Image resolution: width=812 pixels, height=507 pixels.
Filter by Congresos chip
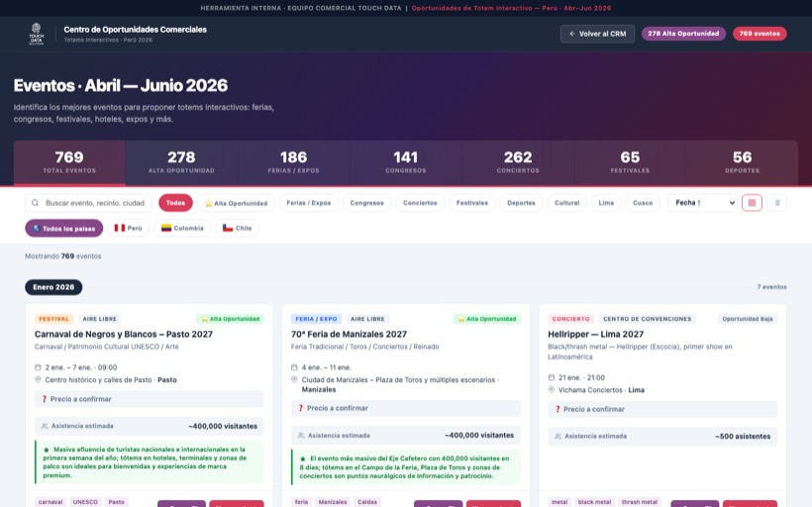366,203
